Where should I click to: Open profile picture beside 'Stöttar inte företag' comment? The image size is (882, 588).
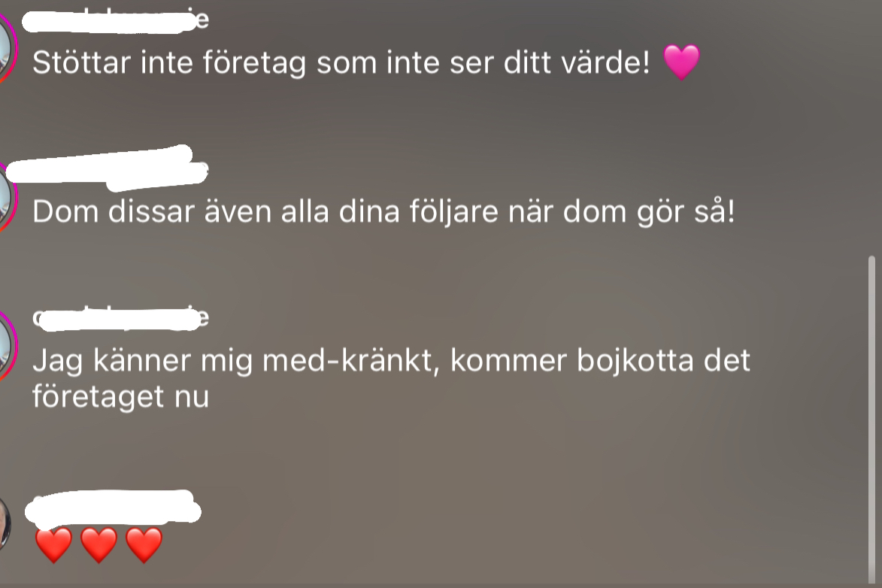8,50
